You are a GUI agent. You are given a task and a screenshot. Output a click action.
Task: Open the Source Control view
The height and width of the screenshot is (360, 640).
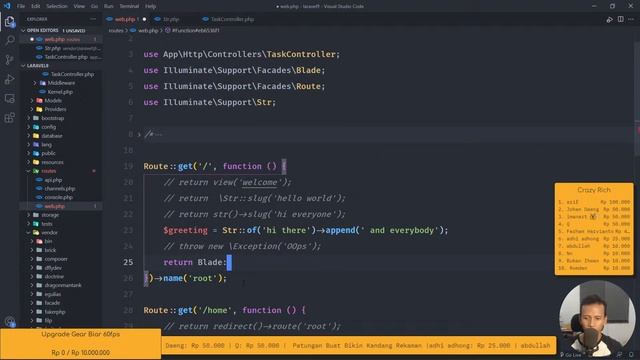coord(9,60)
